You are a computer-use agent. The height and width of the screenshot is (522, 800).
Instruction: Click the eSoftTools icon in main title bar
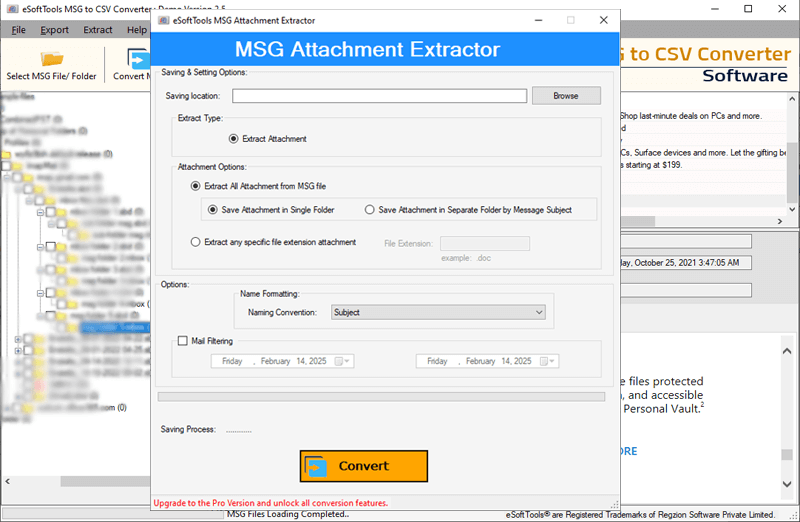coord(11,8)
